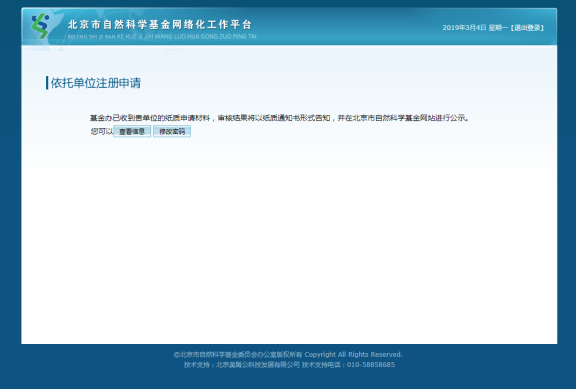
Task: Open the 查看信息 button
Action: coord(132,131)
